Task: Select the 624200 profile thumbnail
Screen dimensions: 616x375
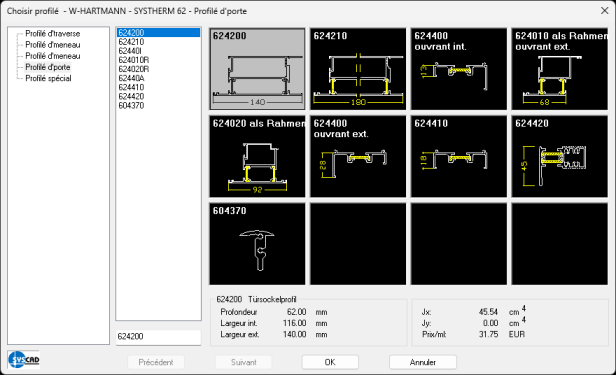Action: 257,69
